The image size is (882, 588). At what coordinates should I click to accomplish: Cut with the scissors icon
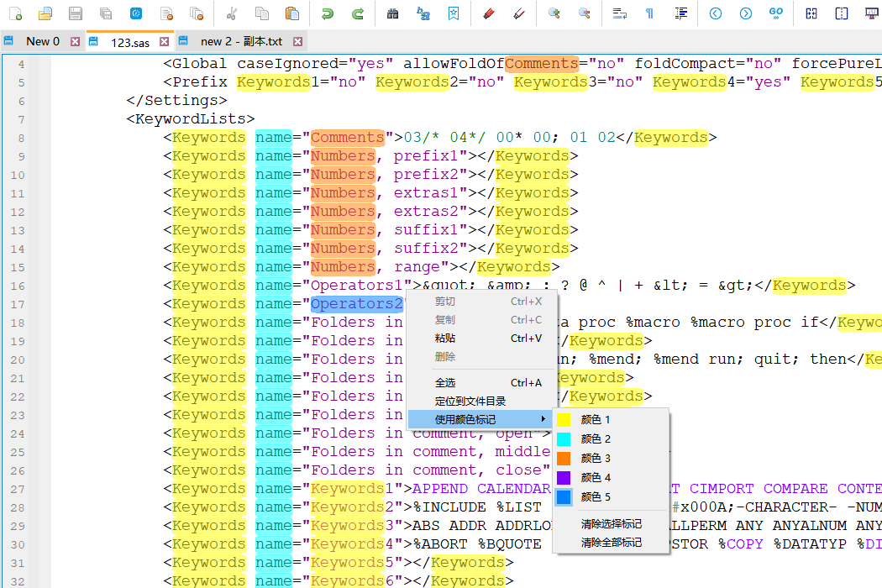[x=231, y=13]
